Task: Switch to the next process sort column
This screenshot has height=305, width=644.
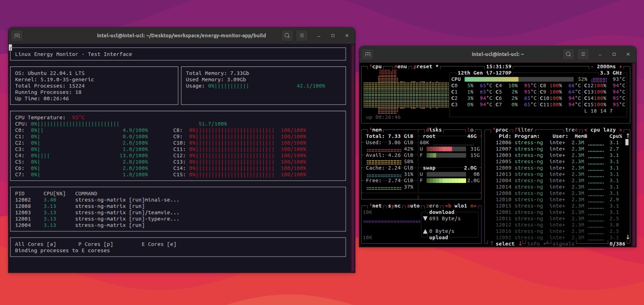Action: (x=621, y=130)
